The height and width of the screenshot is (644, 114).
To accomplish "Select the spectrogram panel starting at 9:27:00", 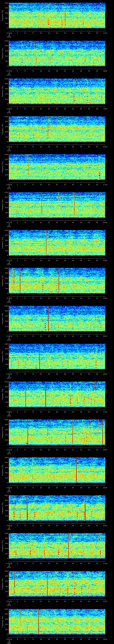I will (57, 432).
